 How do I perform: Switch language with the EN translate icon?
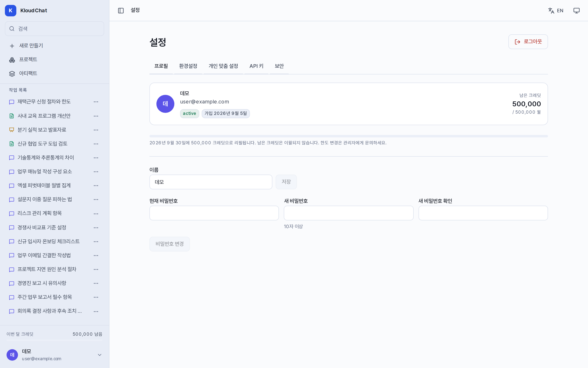click(x=556, y=10)
